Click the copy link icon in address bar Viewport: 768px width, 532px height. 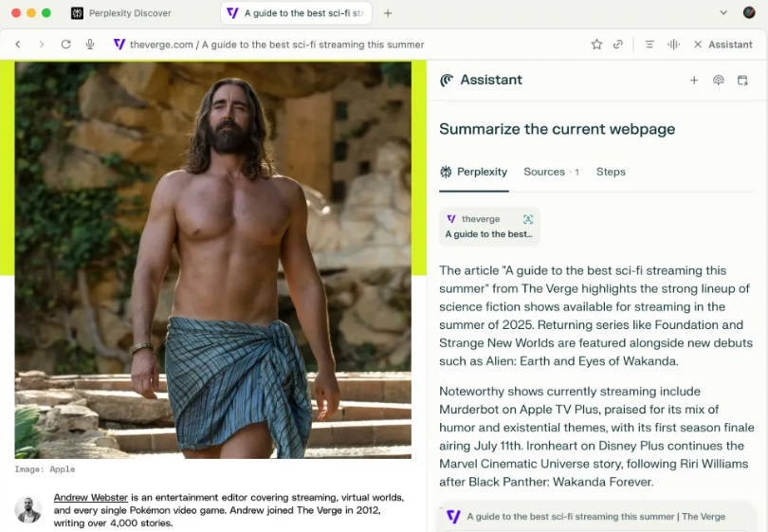[x=618, y=45]
